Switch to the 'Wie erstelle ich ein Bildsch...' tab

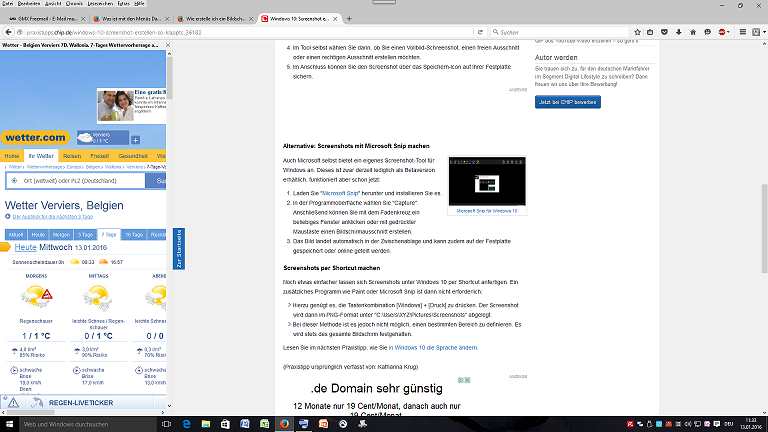click(x=213, y=19)
